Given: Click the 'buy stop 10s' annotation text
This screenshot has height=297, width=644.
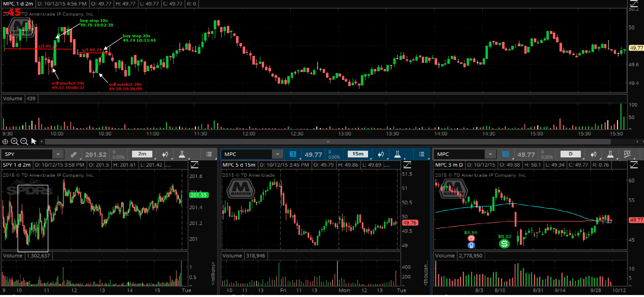Looking at the screenshot, I should click(94, 21).
